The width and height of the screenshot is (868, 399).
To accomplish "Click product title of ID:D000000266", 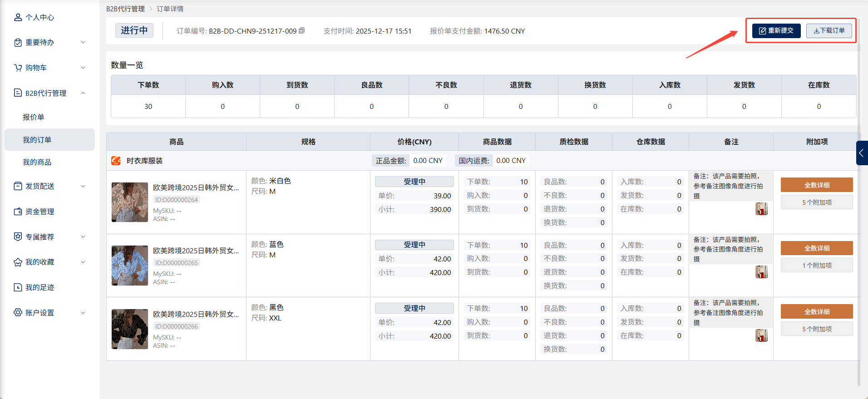I will 196,314.
